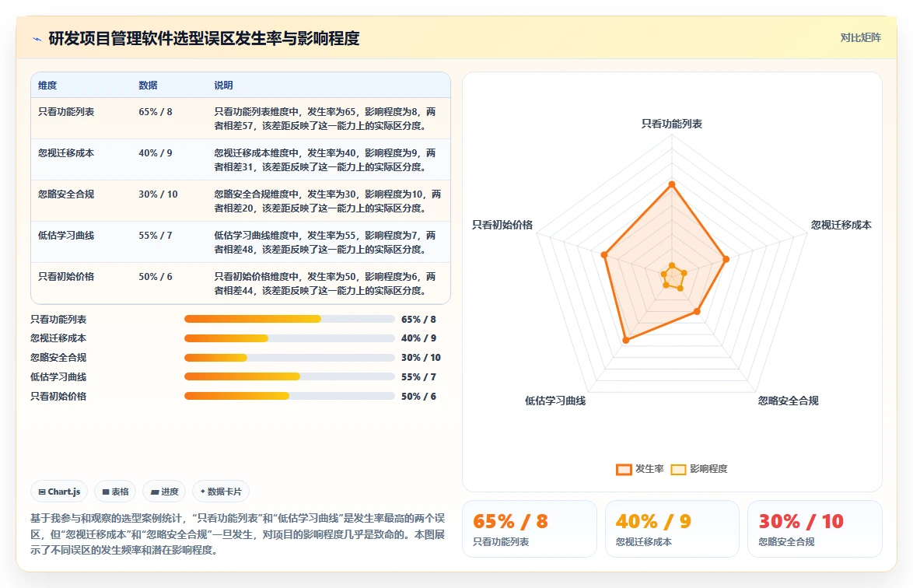This screenshot has width=913, height=588.
Task: Click table cell value 40% / 9
Action: [156, 153]
